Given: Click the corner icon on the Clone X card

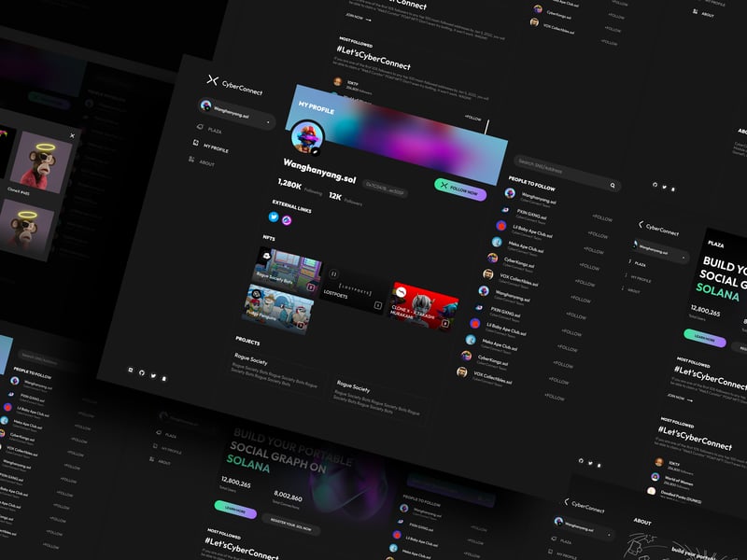Looking at the screenshot, I should tap(445, 323).
